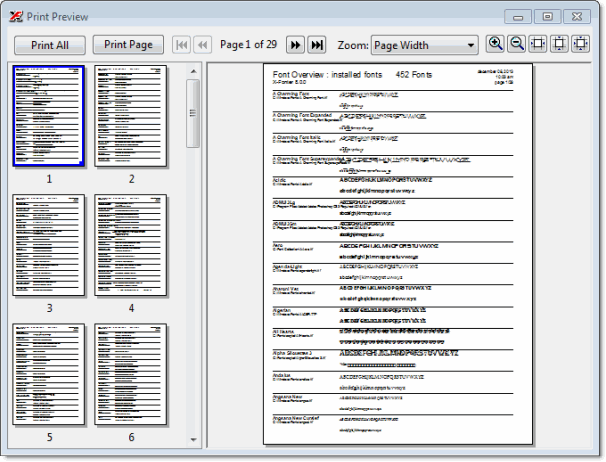Advance to the next page
This screenshot has height=462, width=606.
tap(295, 45)
